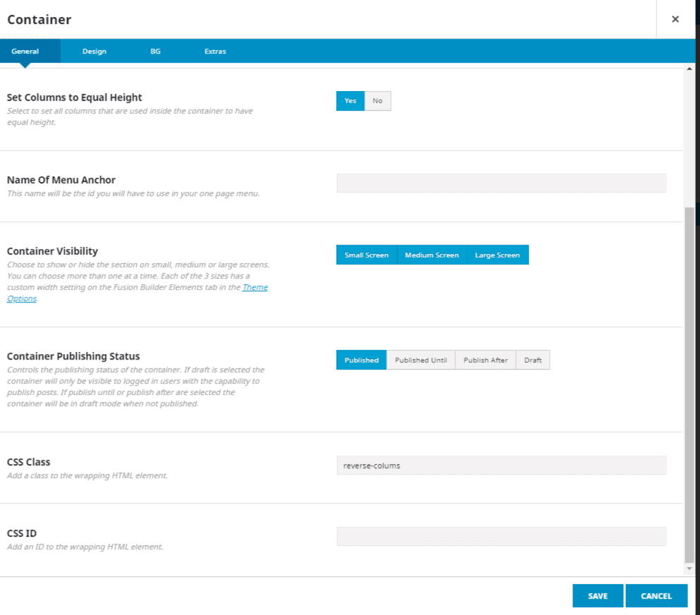Select the Extras tab
Image resolution: width=700 pixels, height=615 pixels.
point(215,51)
